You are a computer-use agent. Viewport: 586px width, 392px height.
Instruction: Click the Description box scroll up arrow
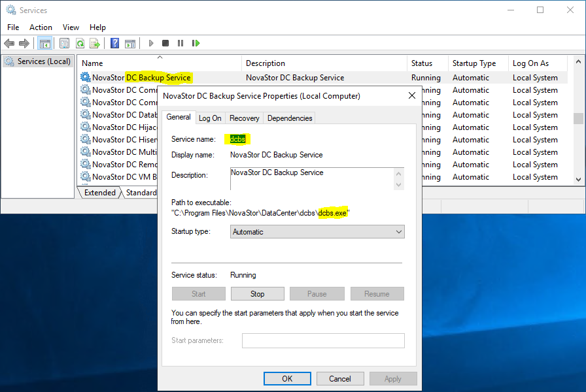tap(399, 174)
